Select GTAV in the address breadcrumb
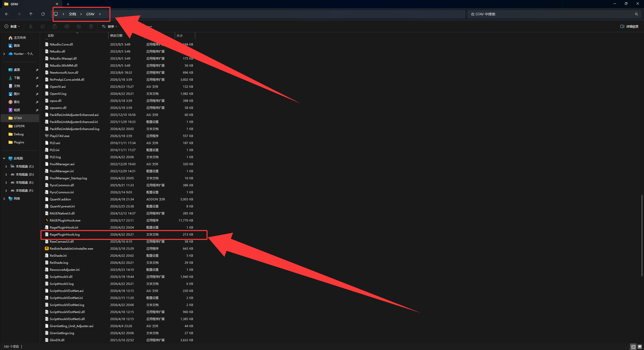Screen dimensions: 644x350 [90, 14]
